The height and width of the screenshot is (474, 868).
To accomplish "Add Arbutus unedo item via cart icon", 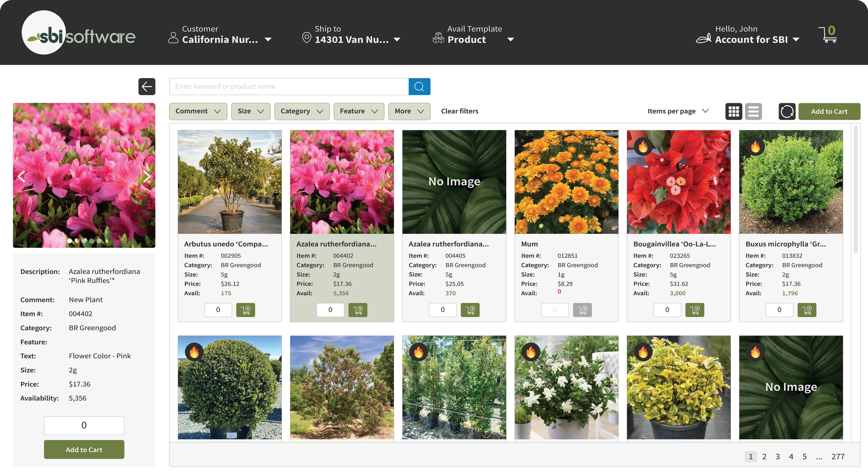I will coord(245,310).
